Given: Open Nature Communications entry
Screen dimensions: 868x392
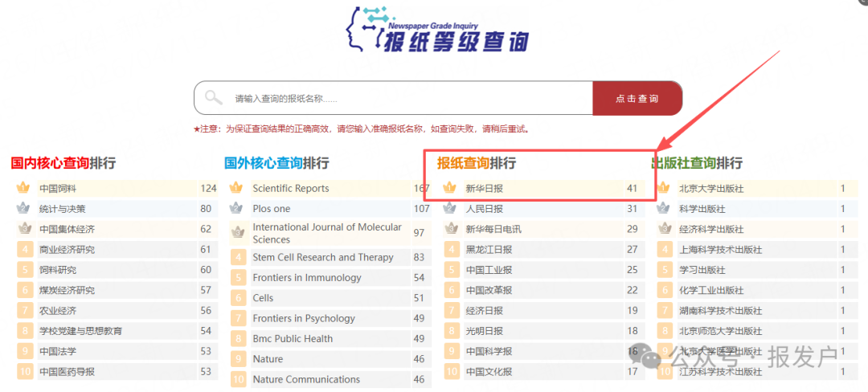Looking at the screenshot, I should (306, 379).
